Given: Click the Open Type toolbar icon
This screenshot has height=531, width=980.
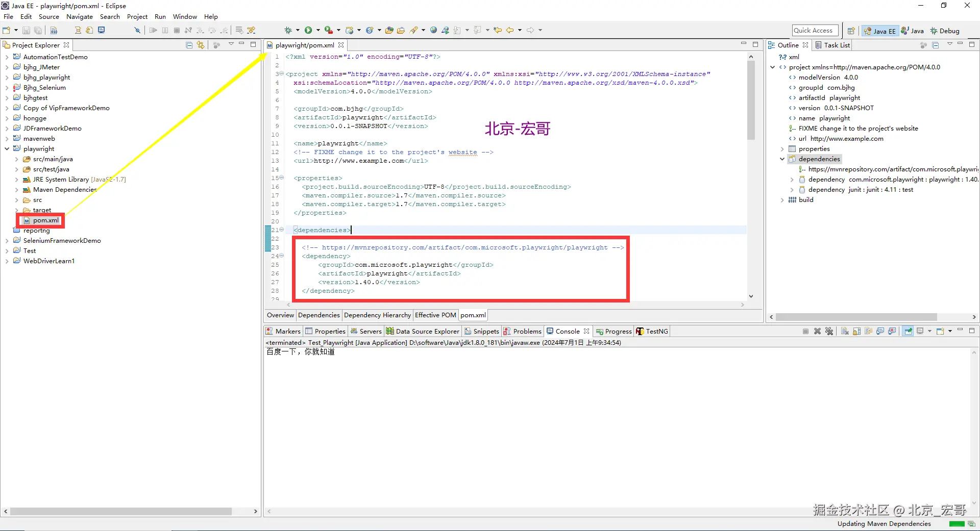Looking at the screenshot, I should pos(389,30).
